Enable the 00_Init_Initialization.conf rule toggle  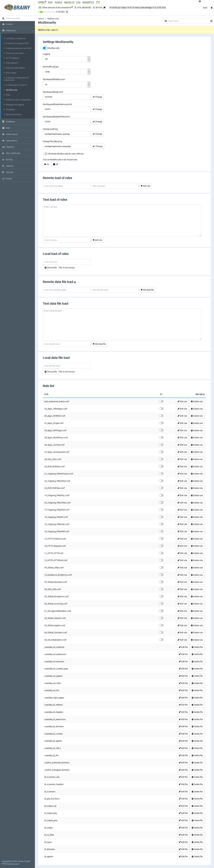pyautogui.click(x=161, y=640)
